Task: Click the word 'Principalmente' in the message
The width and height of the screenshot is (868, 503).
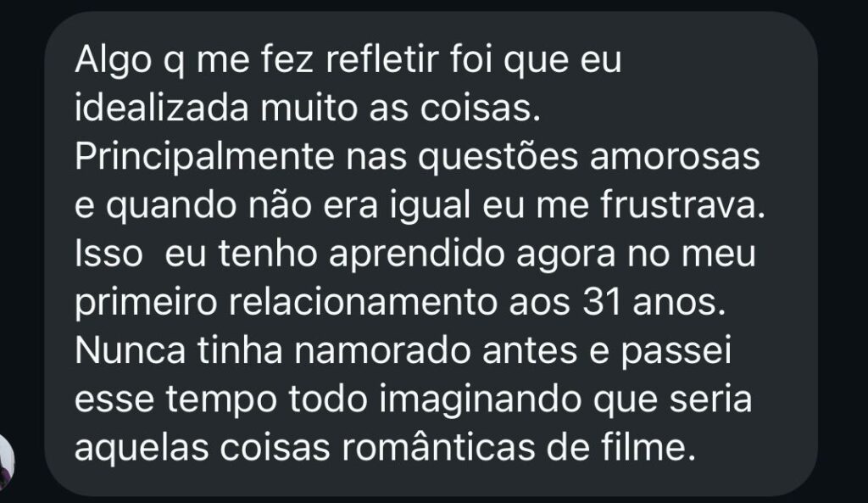Action: pyautogui.click(x=205, y=158)
